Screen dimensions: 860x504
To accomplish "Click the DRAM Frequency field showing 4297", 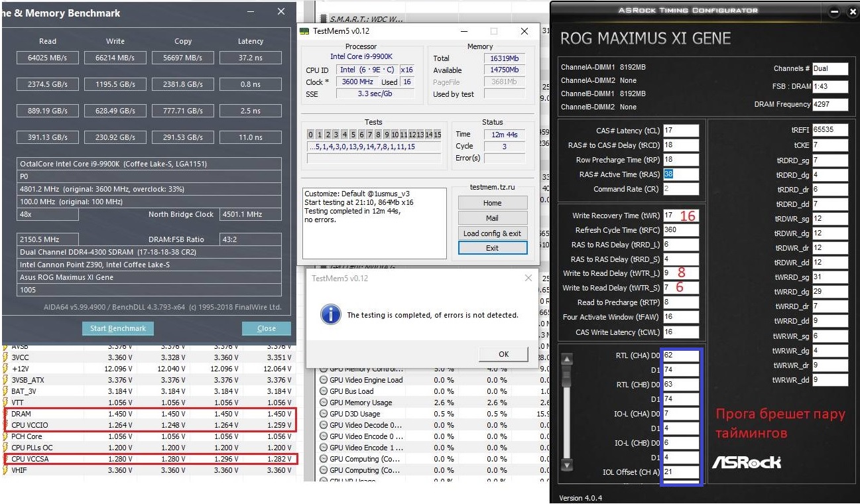I will click(x=829, y=104).
